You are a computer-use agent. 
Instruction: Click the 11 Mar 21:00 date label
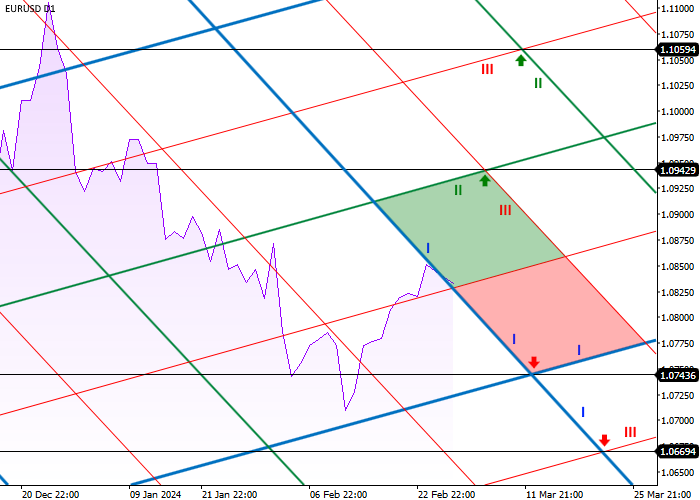554,495
